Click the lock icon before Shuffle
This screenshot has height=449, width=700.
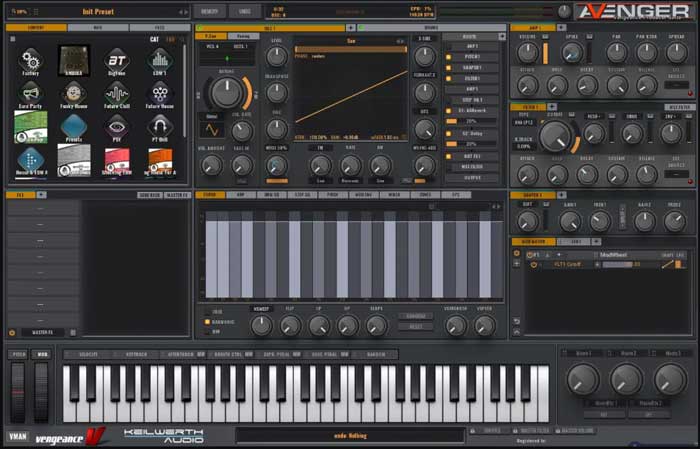tap(473, 431)
